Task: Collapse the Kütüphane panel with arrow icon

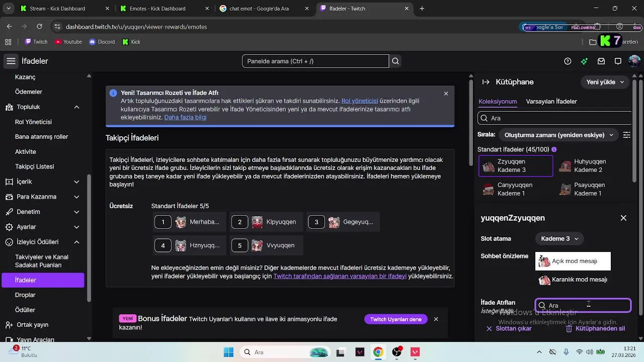Action: point(486,82)
